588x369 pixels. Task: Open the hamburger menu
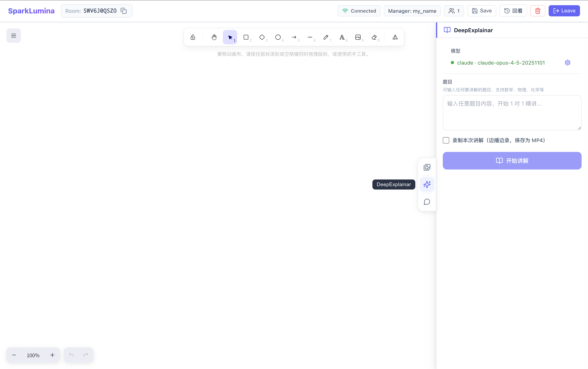pos(13,35)
